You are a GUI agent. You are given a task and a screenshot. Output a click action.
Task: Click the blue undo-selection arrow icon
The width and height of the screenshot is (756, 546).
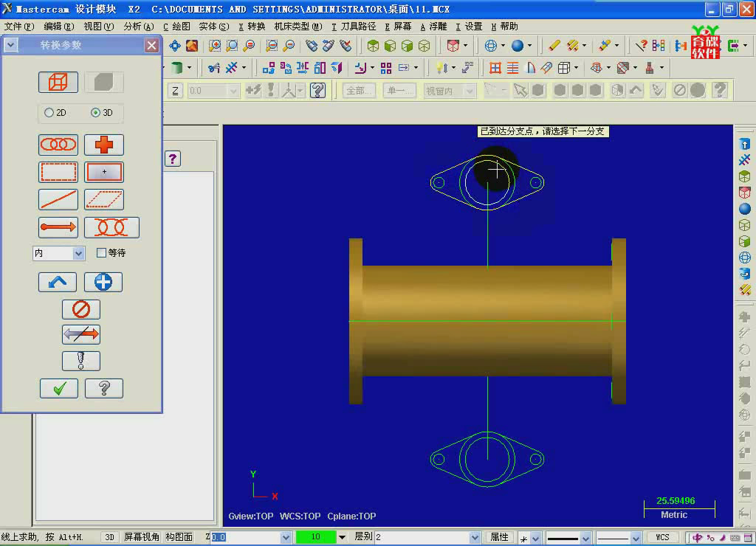click(58, 282)
